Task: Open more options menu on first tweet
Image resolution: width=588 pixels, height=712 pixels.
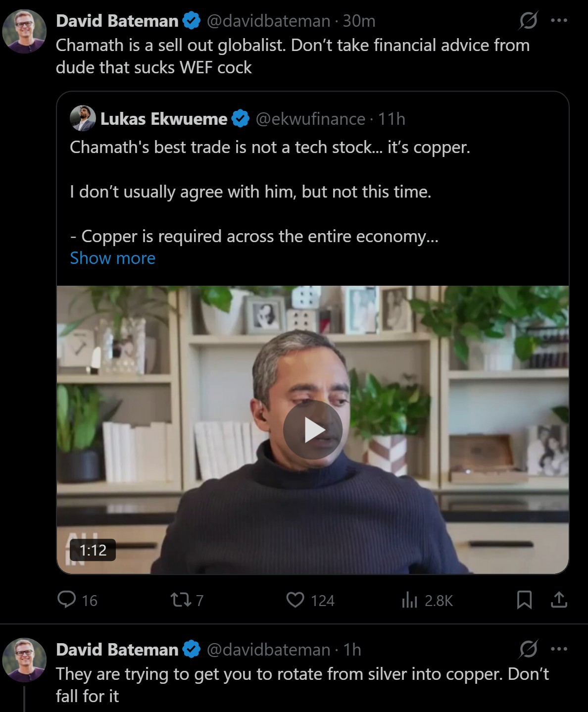Action: point(559,21)
